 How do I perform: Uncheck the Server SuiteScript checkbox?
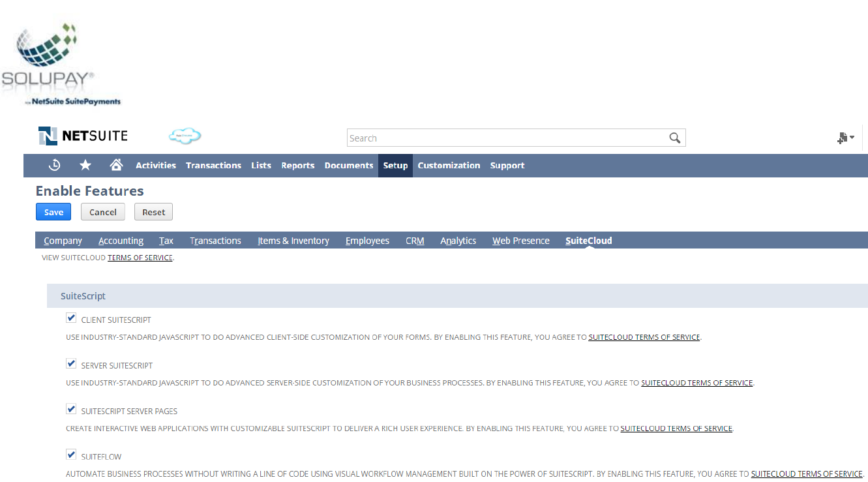(71, 363)
